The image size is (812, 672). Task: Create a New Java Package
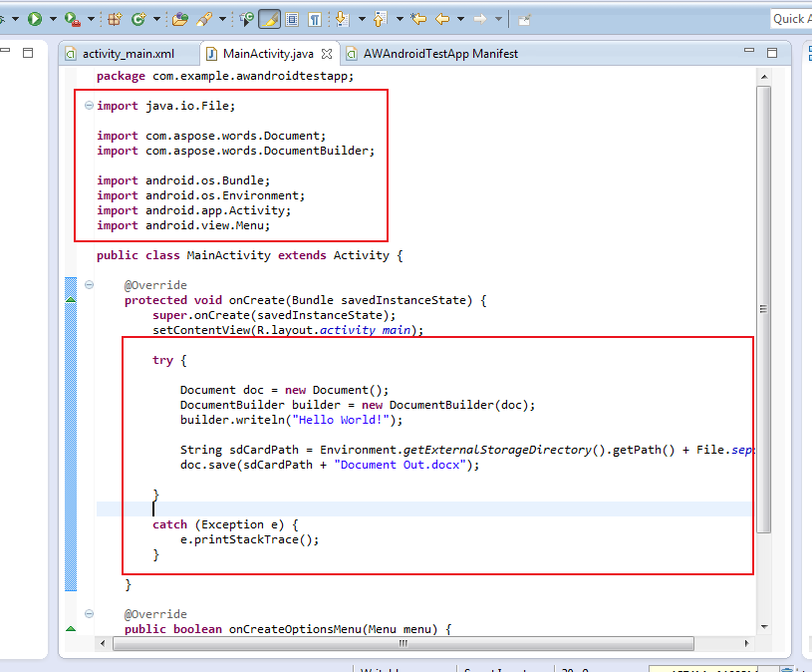115,19
